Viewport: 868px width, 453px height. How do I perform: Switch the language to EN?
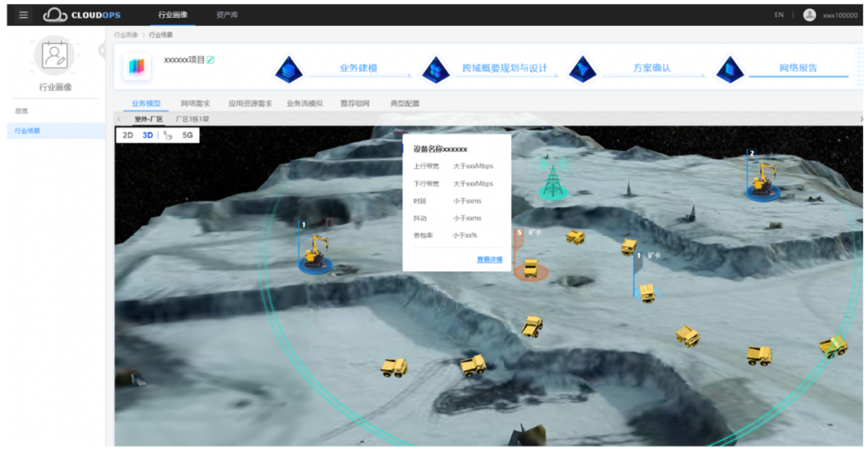(779, 15)
